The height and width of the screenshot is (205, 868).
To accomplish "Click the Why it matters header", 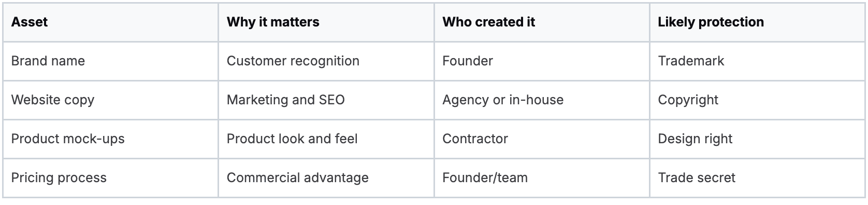I will (326, 22).
